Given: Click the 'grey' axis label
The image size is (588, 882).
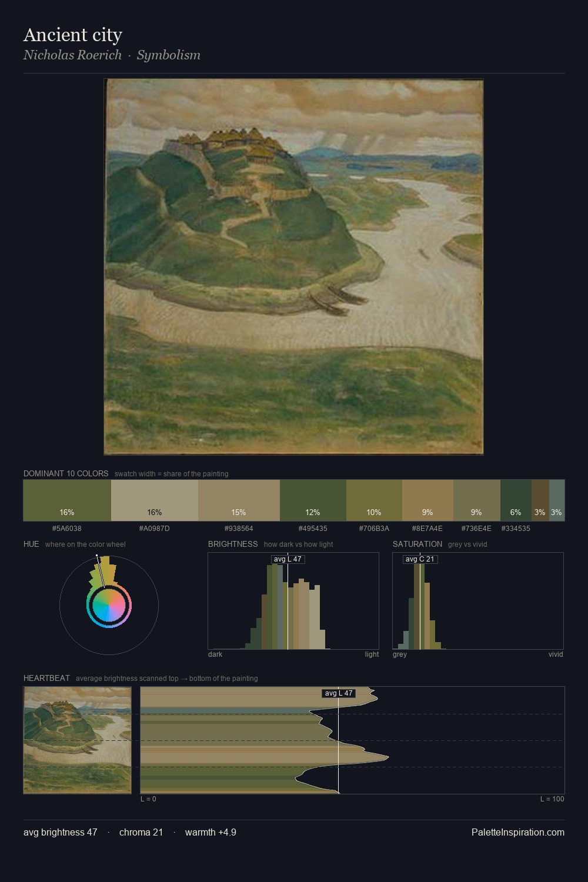Looking at the screenshot, I should click(x=400, y=654).
